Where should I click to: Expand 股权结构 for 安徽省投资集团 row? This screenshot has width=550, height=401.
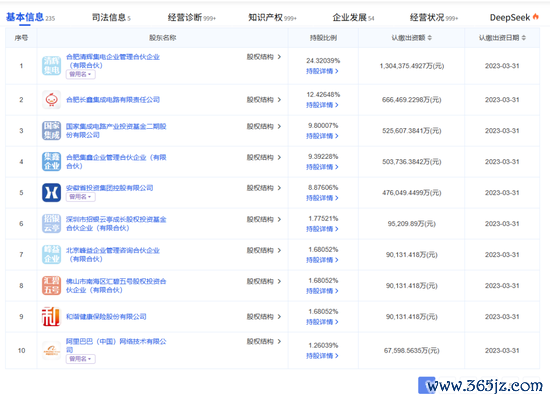(x=264, y=188)
